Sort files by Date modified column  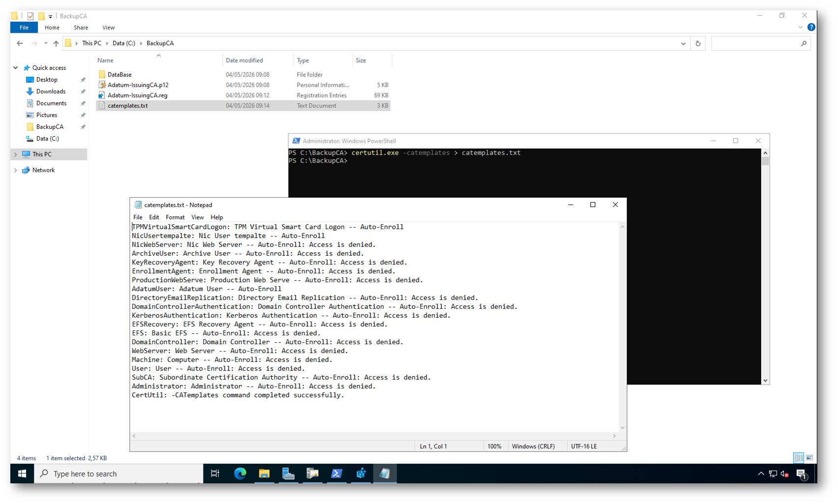(244, 60)
